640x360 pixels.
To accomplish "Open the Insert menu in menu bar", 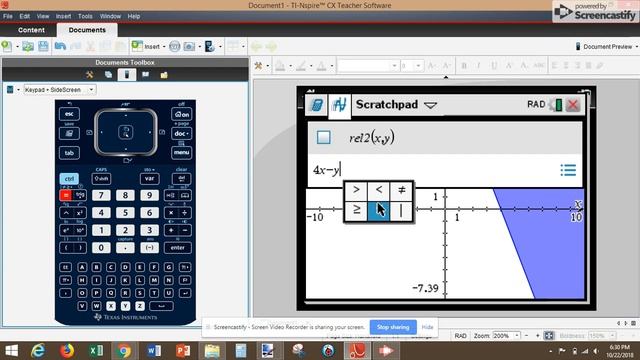I will (x=63, y=16).
